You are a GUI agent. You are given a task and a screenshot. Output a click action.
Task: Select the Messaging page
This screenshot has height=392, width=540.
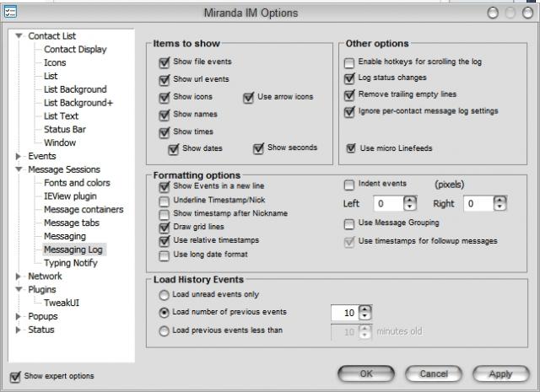[x=65, y=236]
